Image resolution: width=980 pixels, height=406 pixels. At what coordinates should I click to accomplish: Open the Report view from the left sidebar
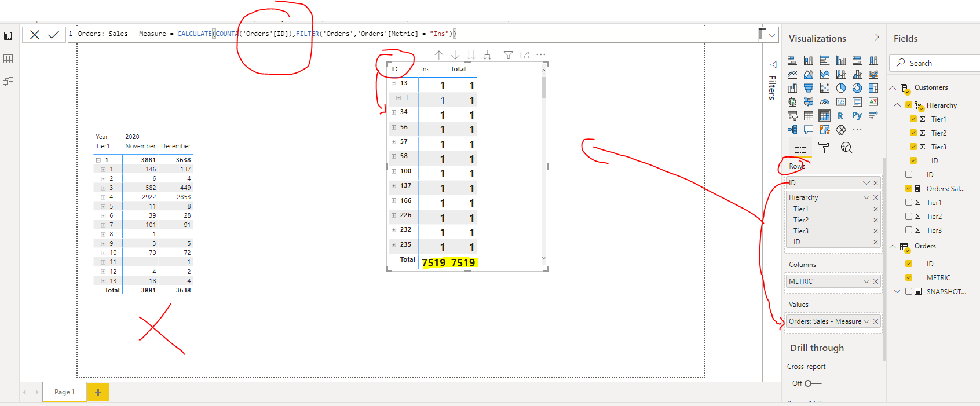pos(8,36)
